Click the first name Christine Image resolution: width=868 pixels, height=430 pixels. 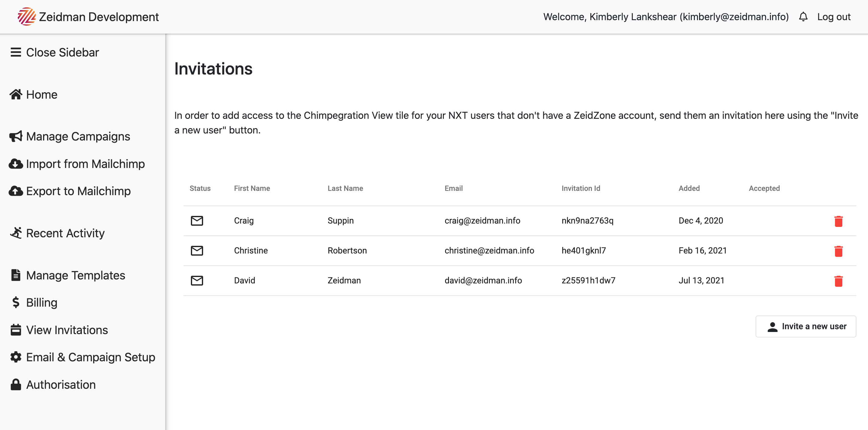(x=251, y=250)
